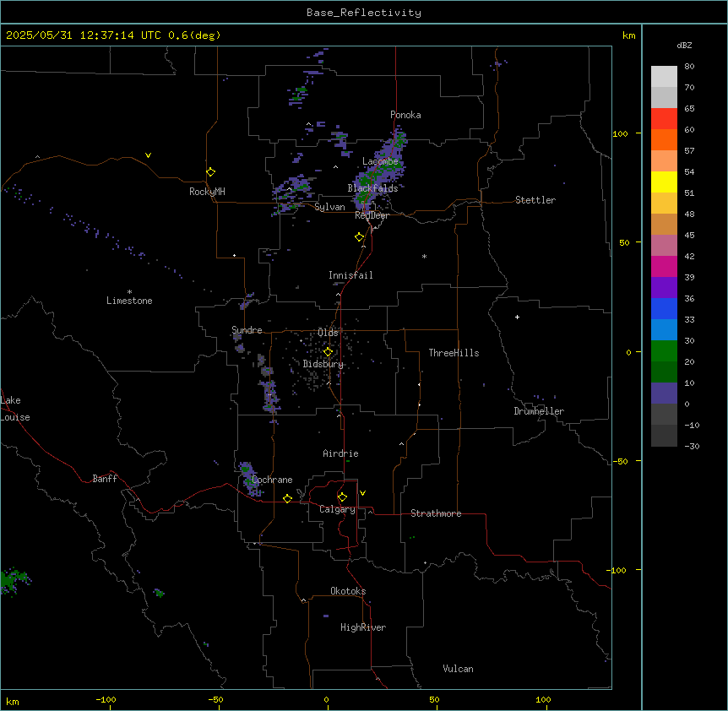
Task: Select the slate-blue 10 dBZ color swatch
Action: click(664, 393)
